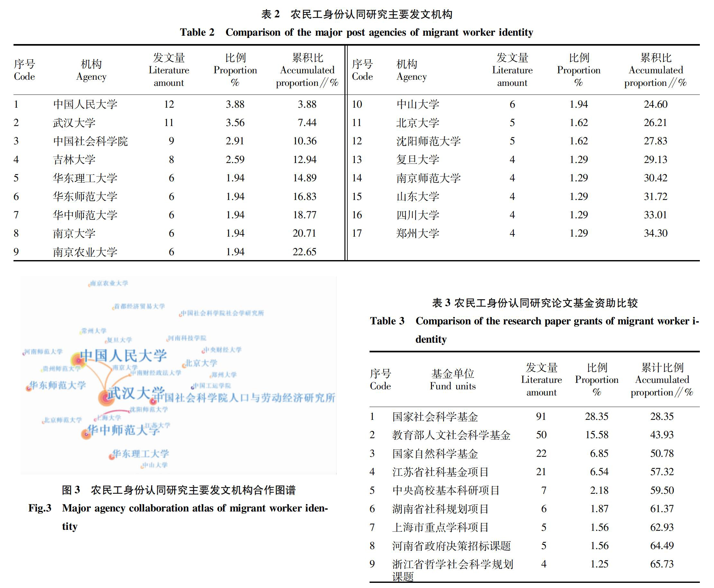This screenshot has width=714, height=588.
Task: Select the 中国社会科学院 table cell
Action: click(x=90, y=141)
